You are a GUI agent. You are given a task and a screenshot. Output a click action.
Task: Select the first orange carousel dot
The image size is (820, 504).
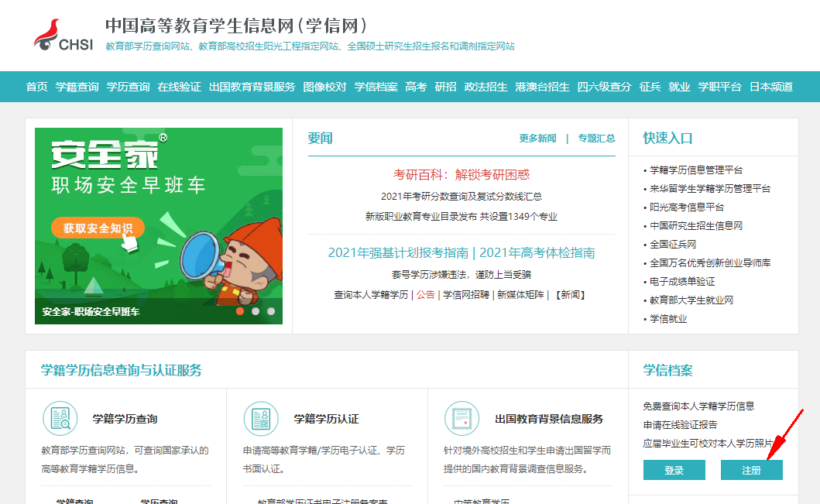[240, 311]
